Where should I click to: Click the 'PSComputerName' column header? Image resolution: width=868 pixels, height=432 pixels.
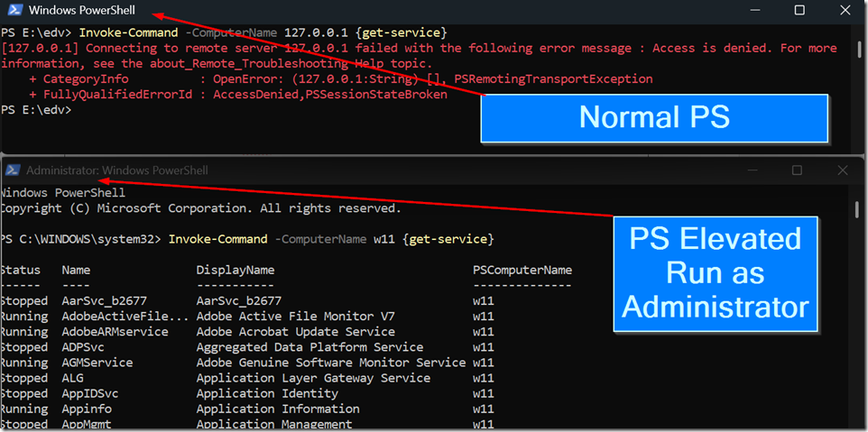[522, 271]
